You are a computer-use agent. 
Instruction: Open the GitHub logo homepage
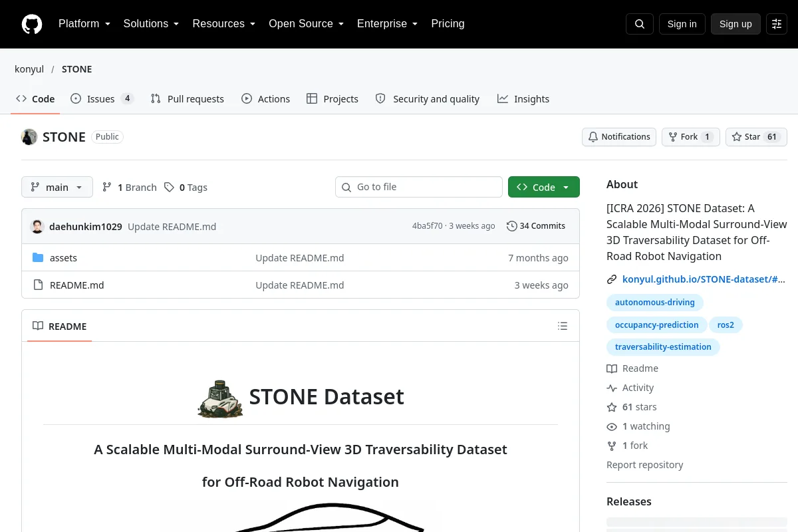pyautogui.click(x=32, y=24)
